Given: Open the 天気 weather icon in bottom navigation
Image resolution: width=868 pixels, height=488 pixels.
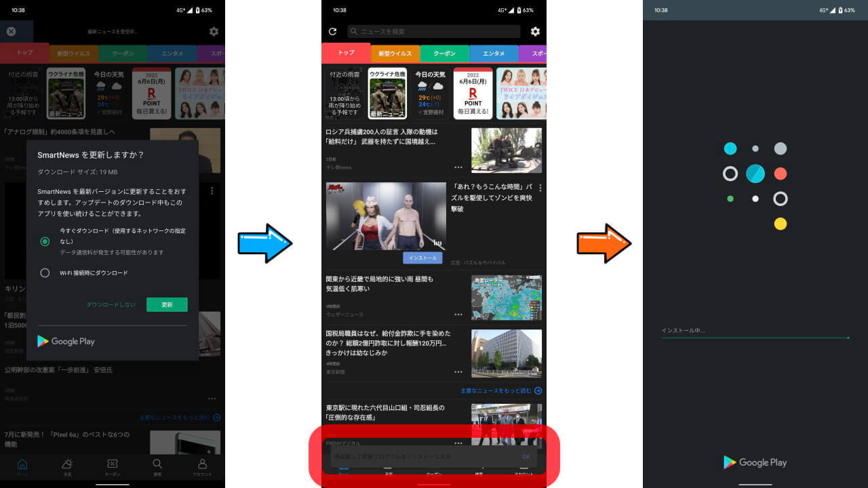Looking at the screenshot, I should click(67, 465).
